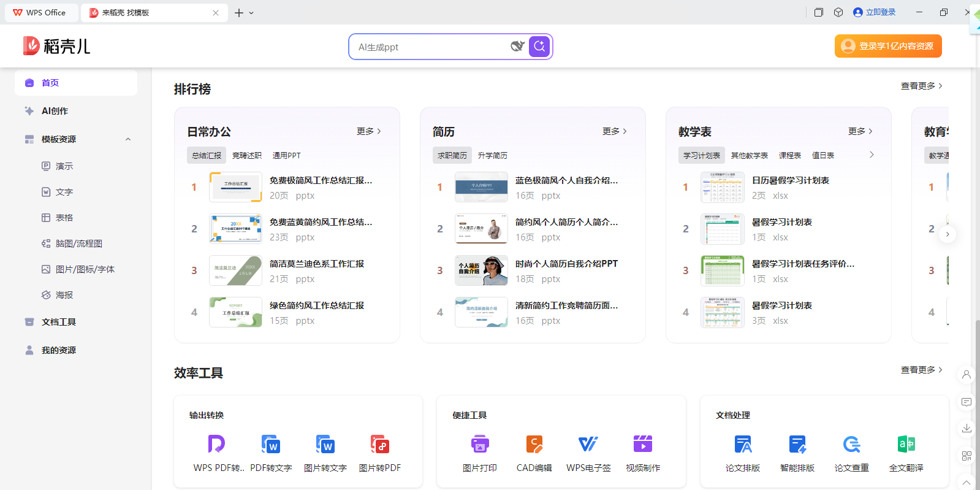This screenshot has width=980, height=490.
Task: Select the 升学简历 tab
Action: coord(493,156)
